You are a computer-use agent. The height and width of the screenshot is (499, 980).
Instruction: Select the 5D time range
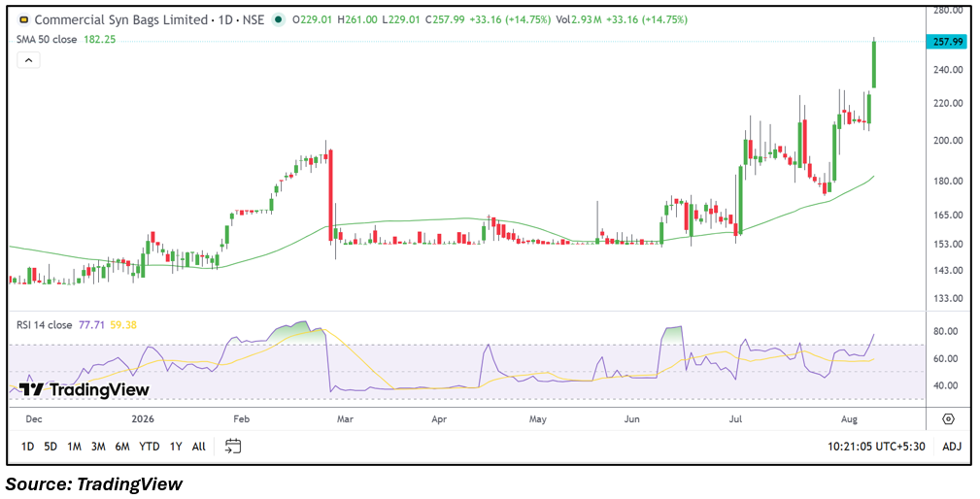point(51,447)
